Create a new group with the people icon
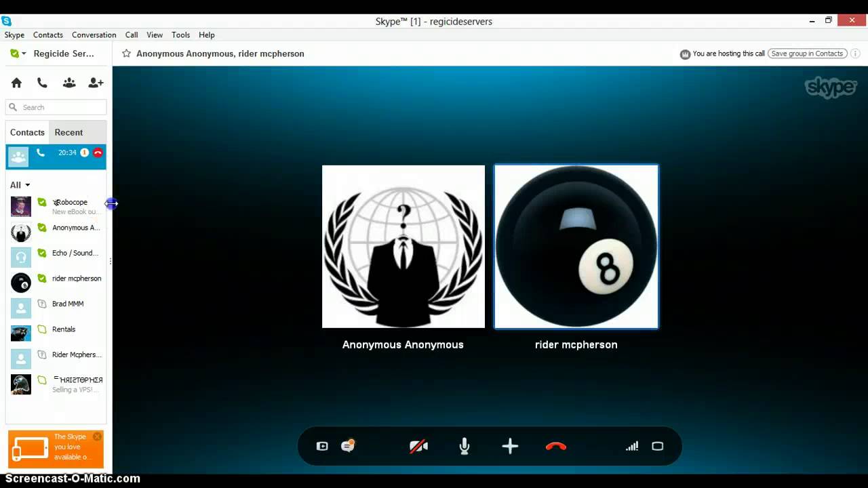This screenshot has height=488, width=868. coord(69,83)
